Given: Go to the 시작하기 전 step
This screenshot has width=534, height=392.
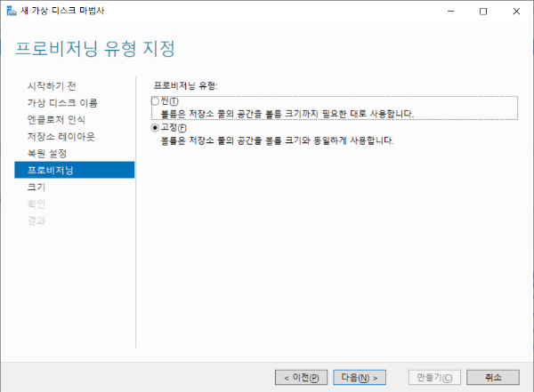Looking at the screenshot, I should pyautogui.click(x=52, y=85).
